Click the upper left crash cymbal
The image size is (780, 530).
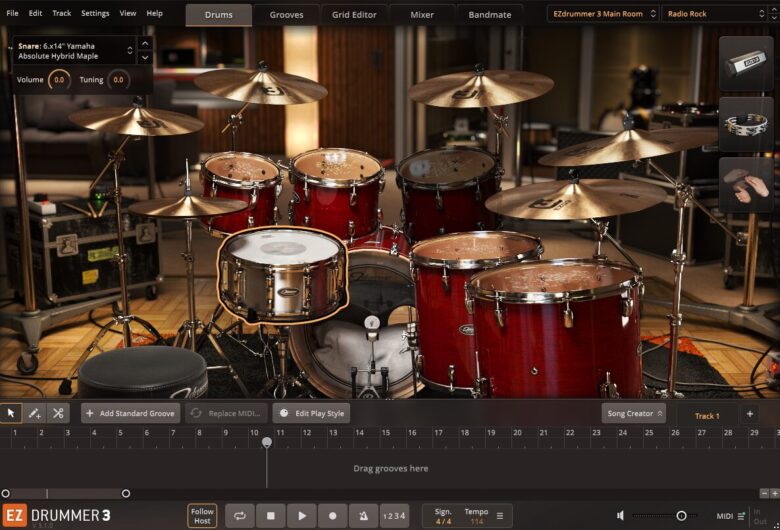260,86
